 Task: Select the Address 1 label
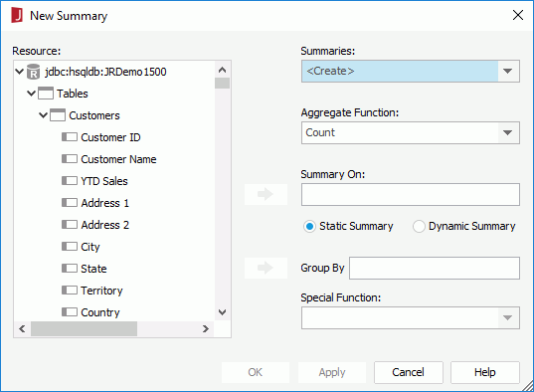pyautogui.click(x=104, y=203)
